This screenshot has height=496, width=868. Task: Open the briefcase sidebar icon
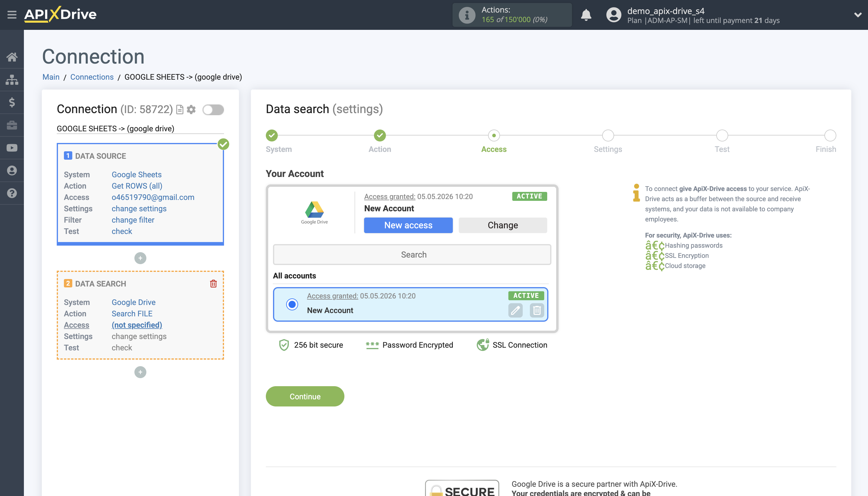[12, 125]
